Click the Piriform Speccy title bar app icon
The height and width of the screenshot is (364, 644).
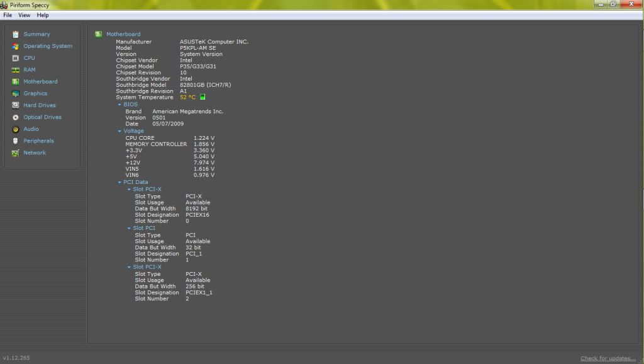(4, 5)
